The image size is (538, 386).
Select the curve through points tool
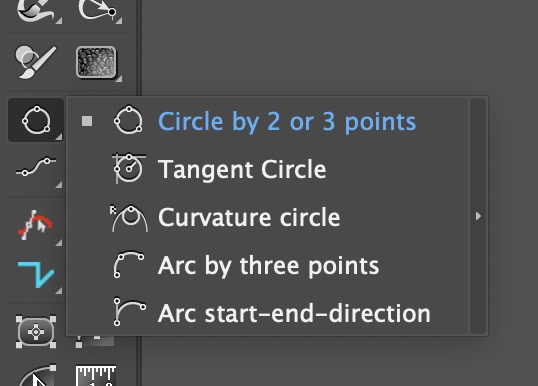(x=36, y=167)
